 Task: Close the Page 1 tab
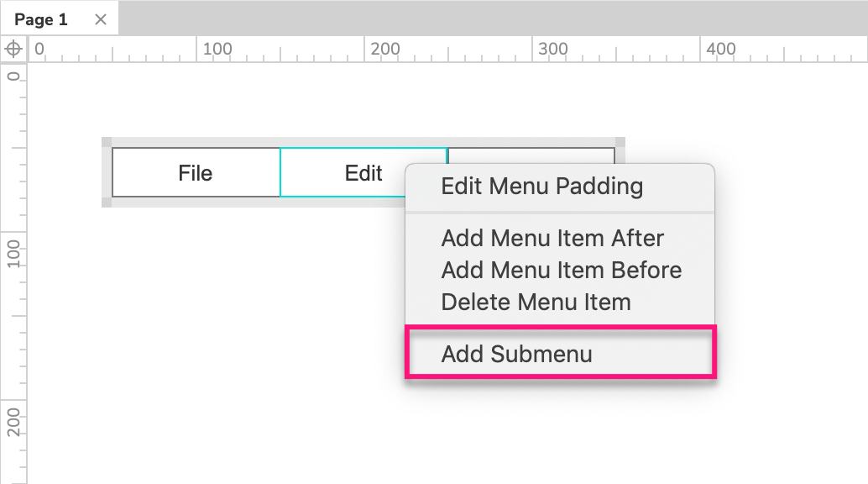click(101, 19)
